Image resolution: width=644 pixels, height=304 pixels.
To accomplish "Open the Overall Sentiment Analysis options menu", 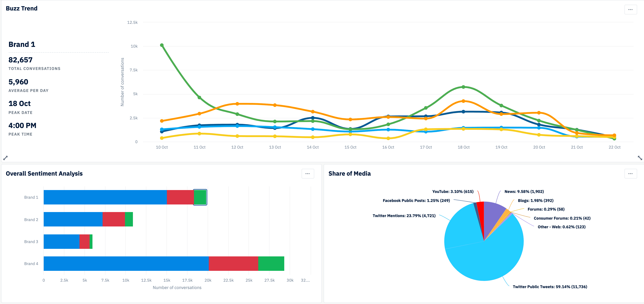I will 308,173.
